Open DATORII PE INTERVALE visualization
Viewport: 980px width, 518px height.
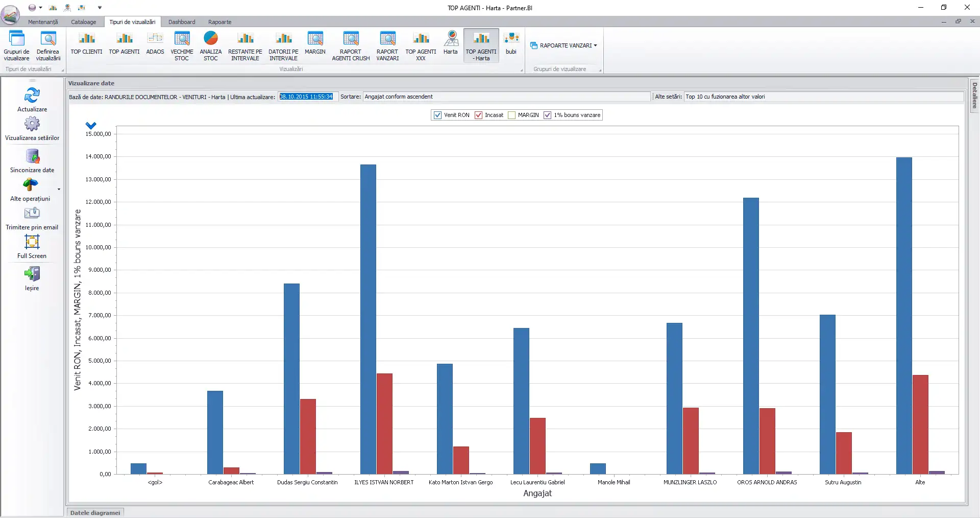click(283, 45)
